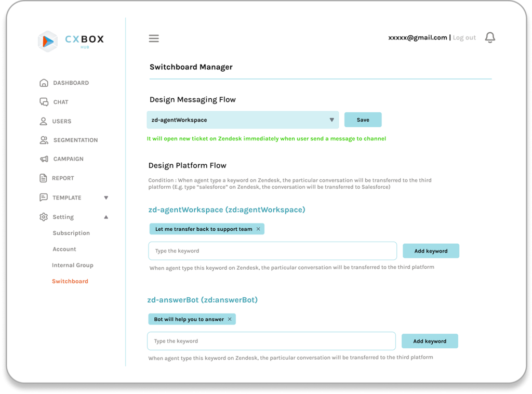The width and height of the screenshot is (532, 394).
Task: Click the Switchboard Manager title
Action: [191, 67]
